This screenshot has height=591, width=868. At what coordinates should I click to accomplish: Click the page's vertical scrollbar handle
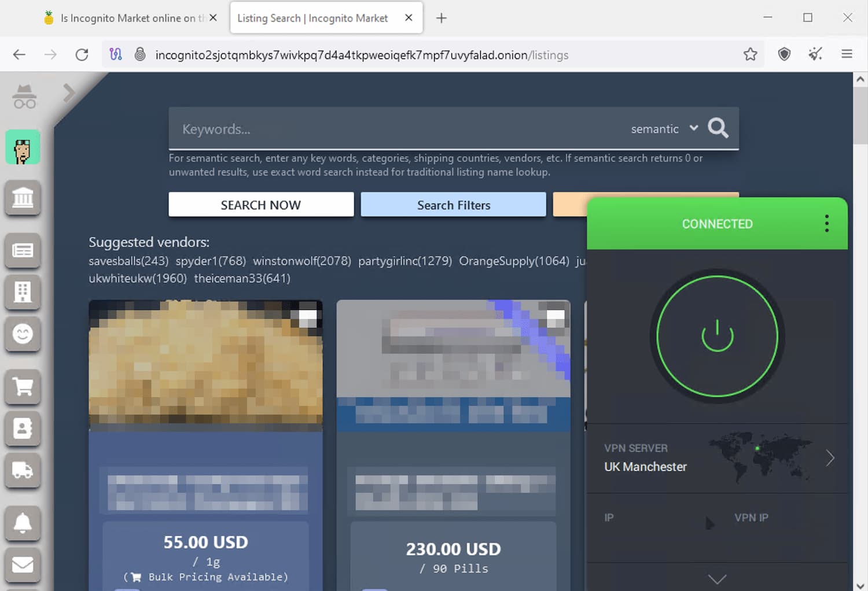coord(860,116)
